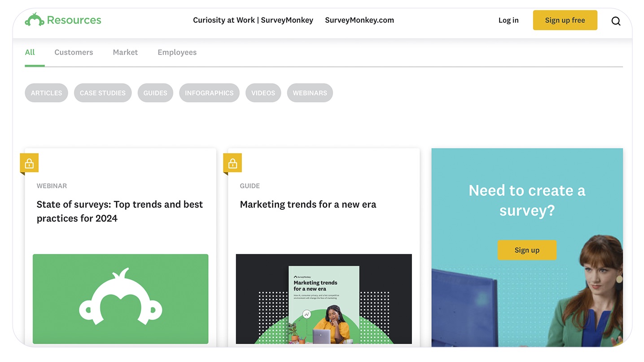The image size is (644, 362).
Task: Enable the Guides filter chip
Action: 155,93
